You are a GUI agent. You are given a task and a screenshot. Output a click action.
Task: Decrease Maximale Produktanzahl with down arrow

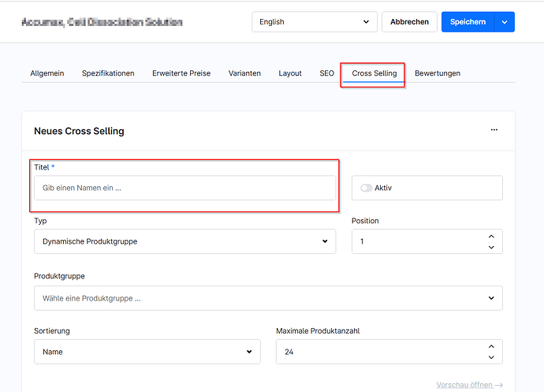point(491,357)
